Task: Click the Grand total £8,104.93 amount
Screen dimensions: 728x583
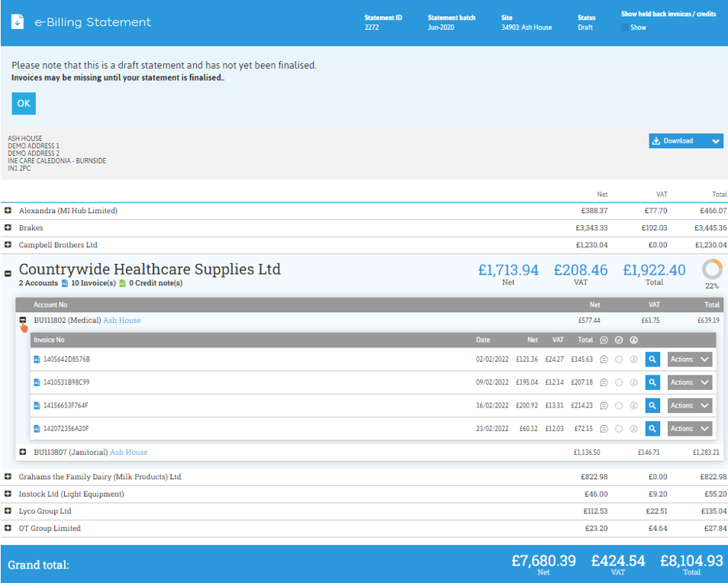Action: (692, 561)
